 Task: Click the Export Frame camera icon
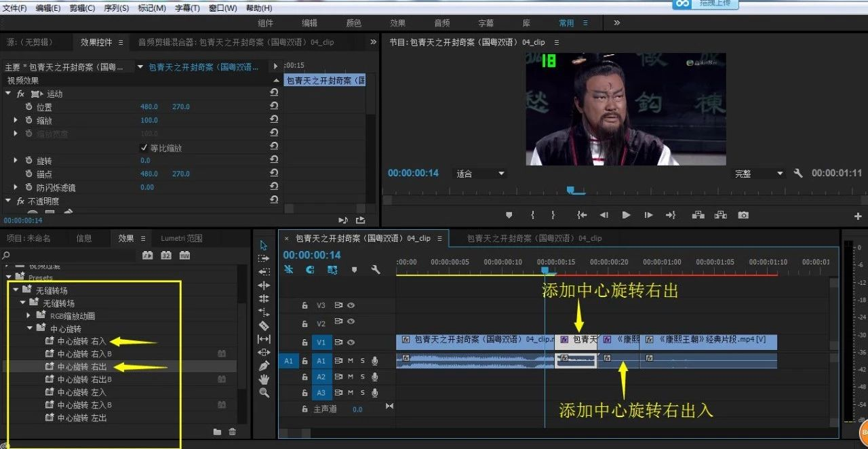tap(743, 215)
